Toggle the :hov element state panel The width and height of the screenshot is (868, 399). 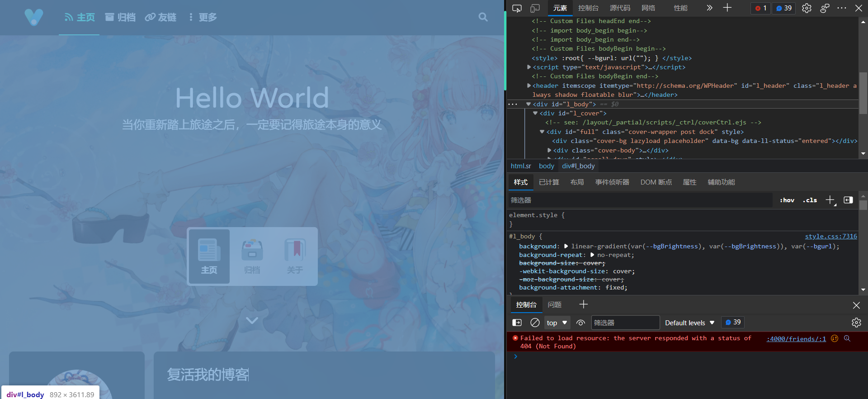pos(787,200)
